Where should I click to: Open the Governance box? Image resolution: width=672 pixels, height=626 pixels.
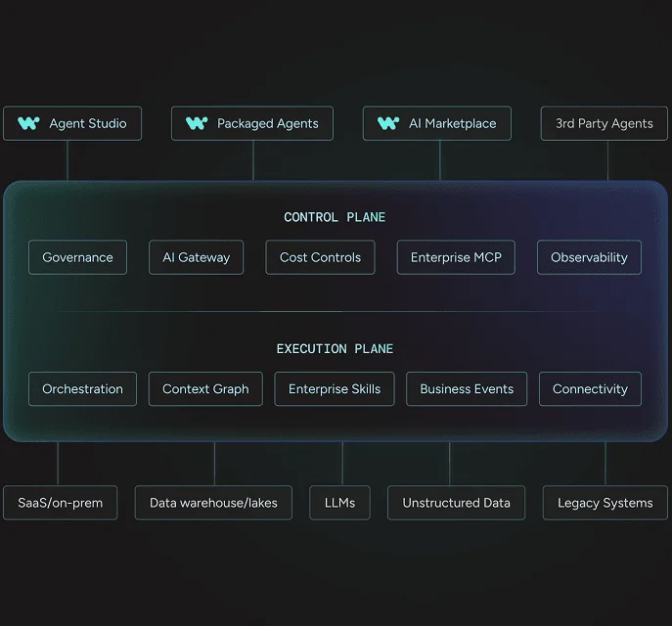(x=77, y=257)
